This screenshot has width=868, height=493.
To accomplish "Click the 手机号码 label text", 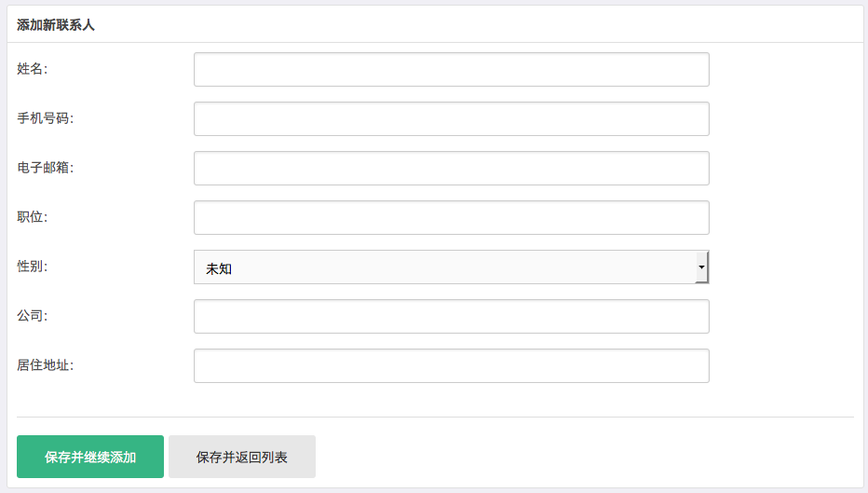I will [x=45, y=117].
